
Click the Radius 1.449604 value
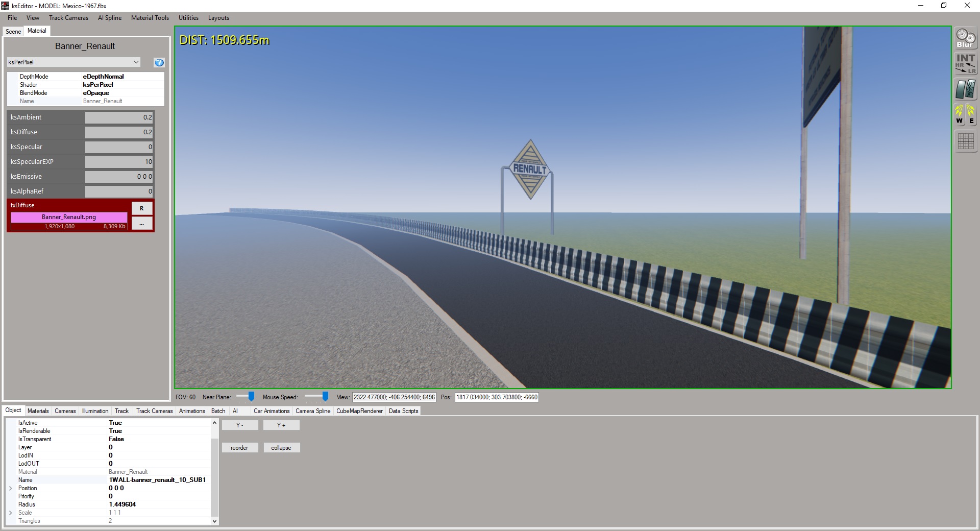coord(122,504)
